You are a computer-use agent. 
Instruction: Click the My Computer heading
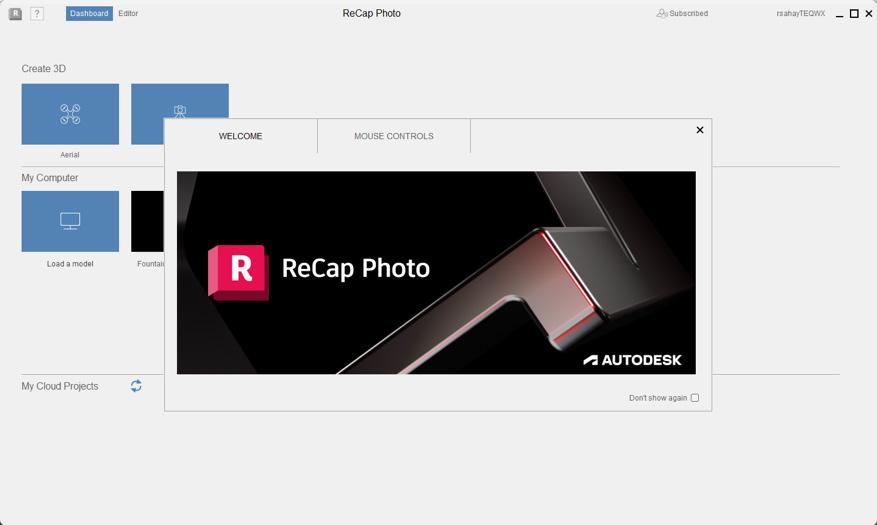(x=50, y=178)
